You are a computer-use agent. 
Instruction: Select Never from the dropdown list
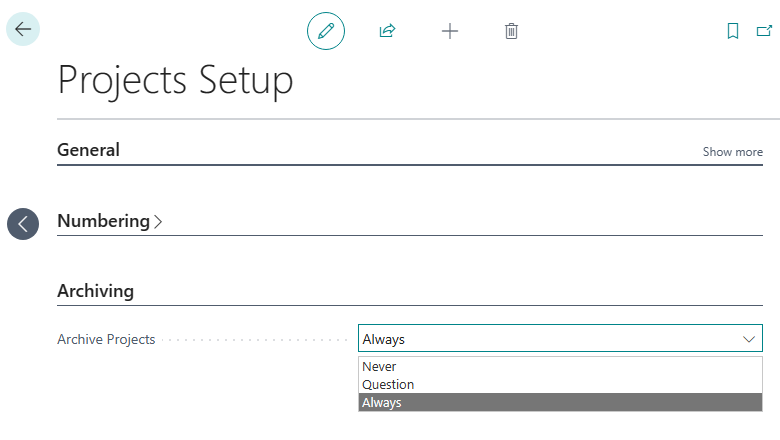coord(380,367)
